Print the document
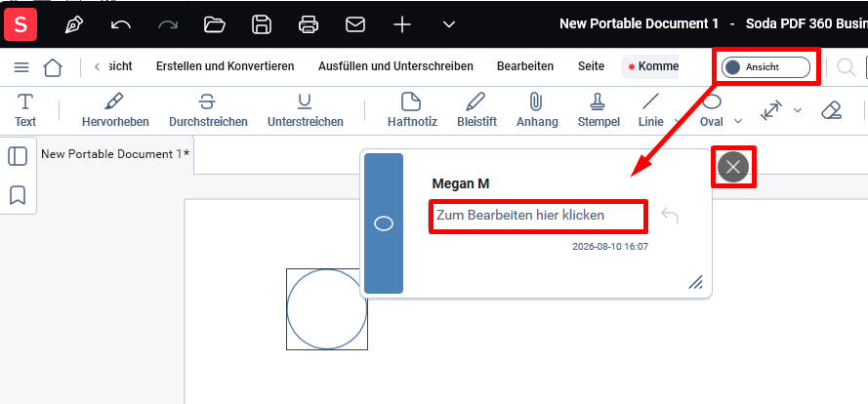Viewport: 868px width, 404px height. 309,25
